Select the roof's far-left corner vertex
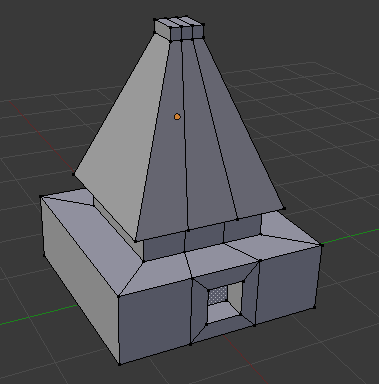The height and width of the screenshot is (384, 379). coord(74,174)
